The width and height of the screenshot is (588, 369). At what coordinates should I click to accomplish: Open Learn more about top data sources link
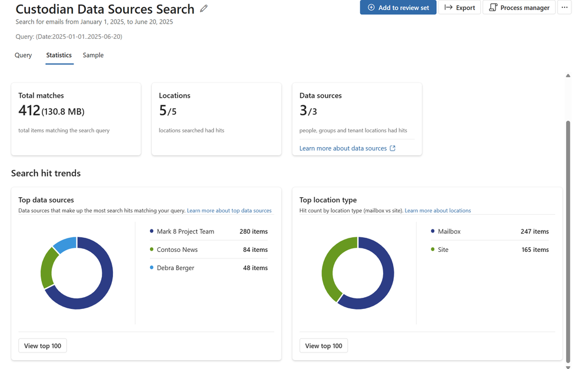tap(229, 211)
